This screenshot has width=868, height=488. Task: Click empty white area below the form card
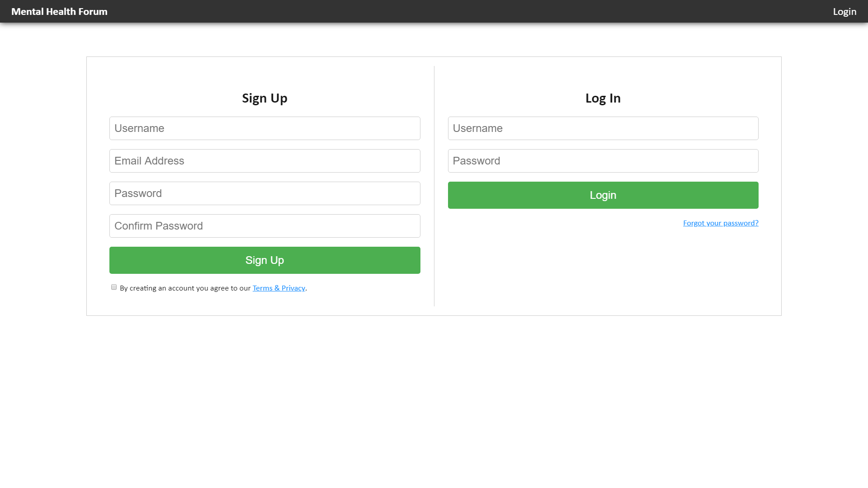pos(434,398)
